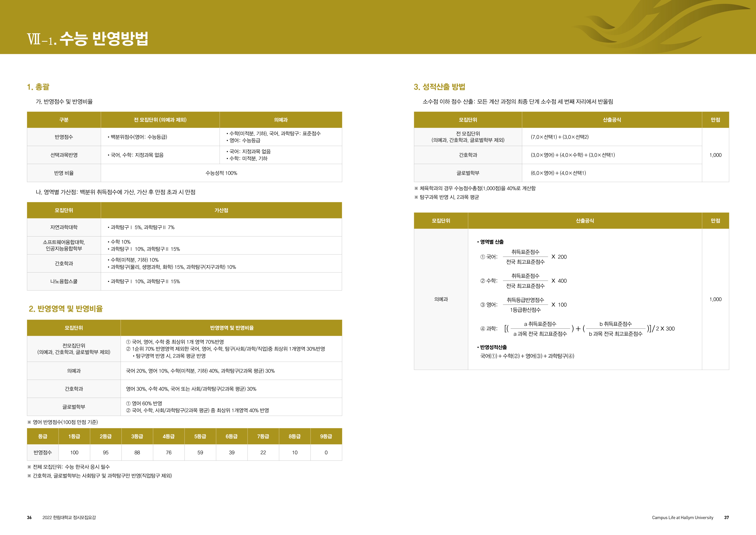Click the 1등급 header in English score table
Screen dimensions: 756x535
74,436
